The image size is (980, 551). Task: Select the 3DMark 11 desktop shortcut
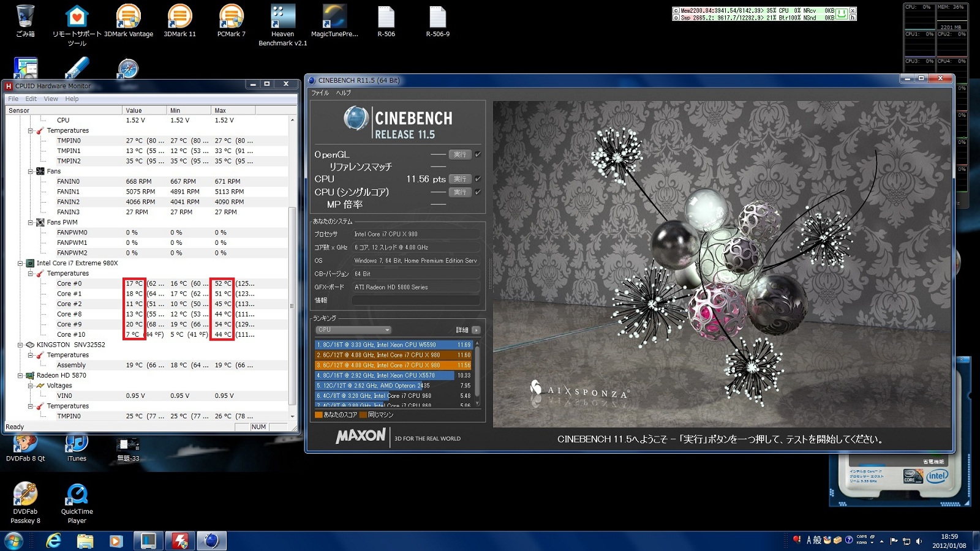coord(180,21)
